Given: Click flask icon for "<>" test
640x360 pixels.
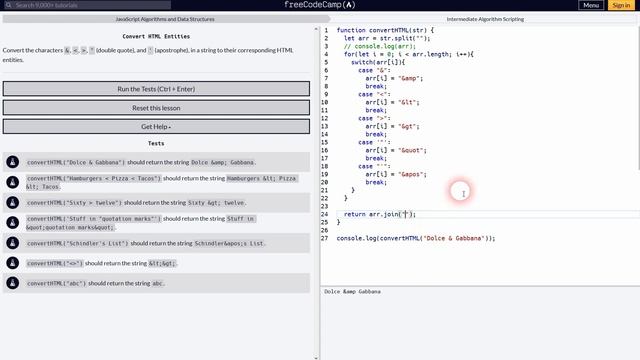Looking at the screenshot, I should point(13,263).
